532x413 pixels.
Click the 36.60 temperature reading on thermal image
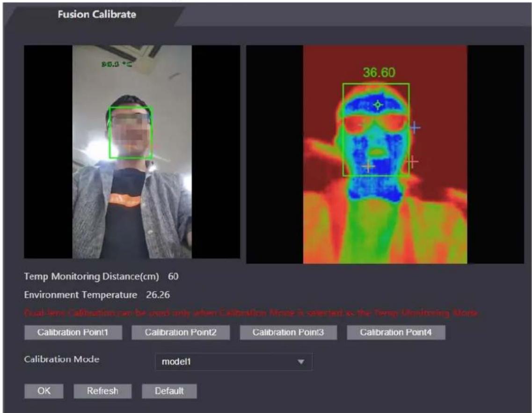pyautogui.click(x=379, y=72)
